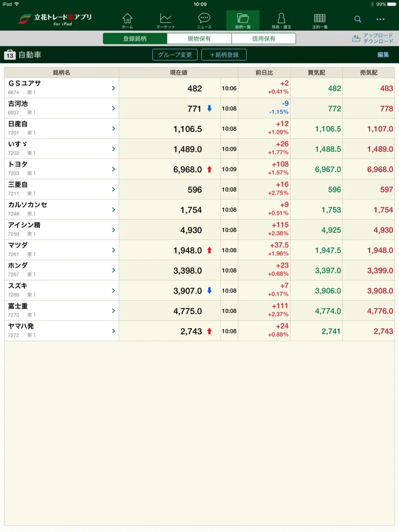Tap the battery indicator in status bar
The width and height of the screenshot is (399, 532).
click(x=392, y=4)
